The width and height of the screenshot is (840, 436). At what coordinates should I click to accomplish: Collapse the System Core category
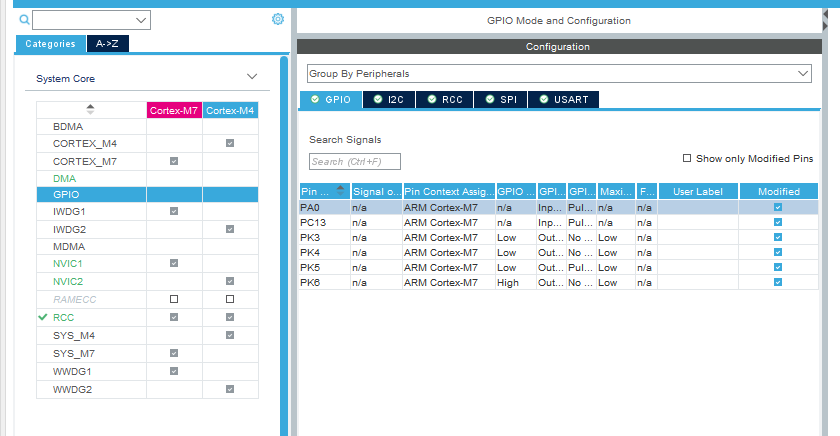click(x=252, y=77)
